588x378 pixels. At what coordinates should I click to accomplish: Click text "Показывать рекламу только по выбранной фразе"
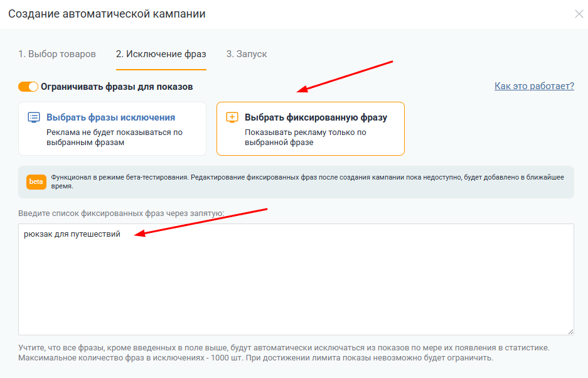[305, 138]
